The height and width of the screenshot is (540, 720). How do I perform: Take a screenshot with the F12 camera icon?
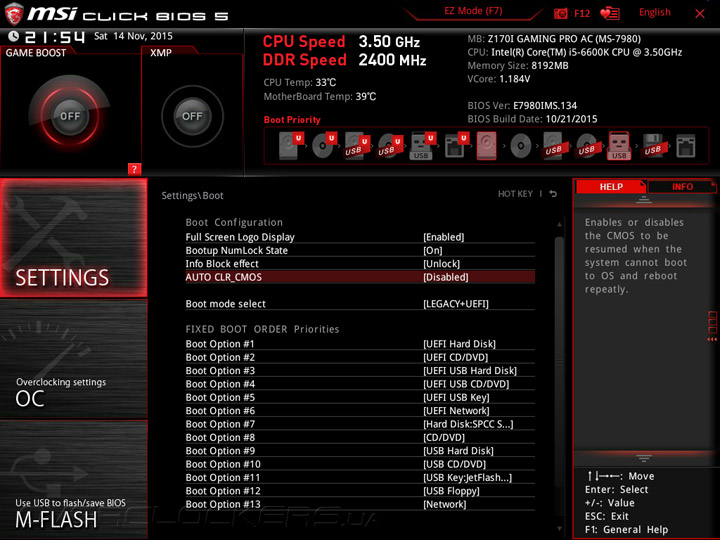pos(561,13)
